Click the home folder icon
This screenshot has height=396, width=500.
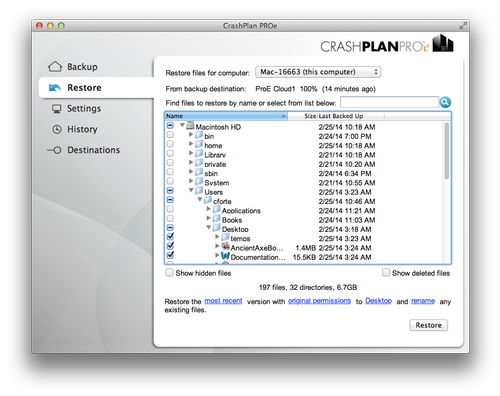click(x=199, y=144)
